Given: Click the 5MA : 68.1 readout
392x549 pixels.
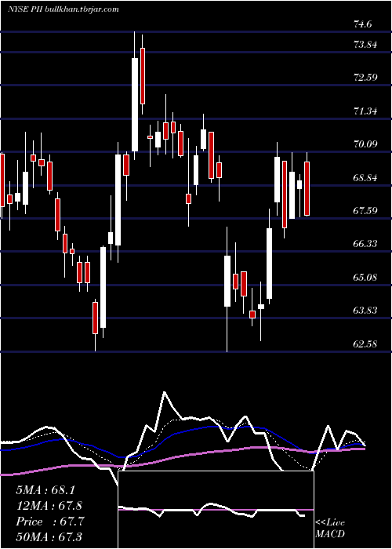Looking at the screenshot, I should (45, 490).
